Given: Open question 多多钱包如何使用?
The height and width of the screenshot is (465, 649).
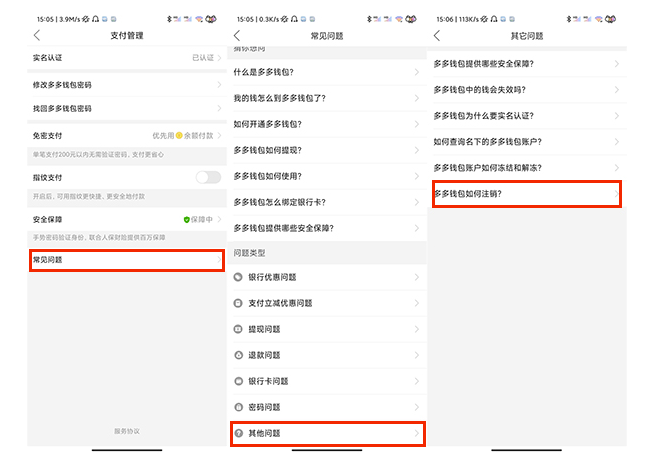Looking at the screenshot, I should point(327,176).
